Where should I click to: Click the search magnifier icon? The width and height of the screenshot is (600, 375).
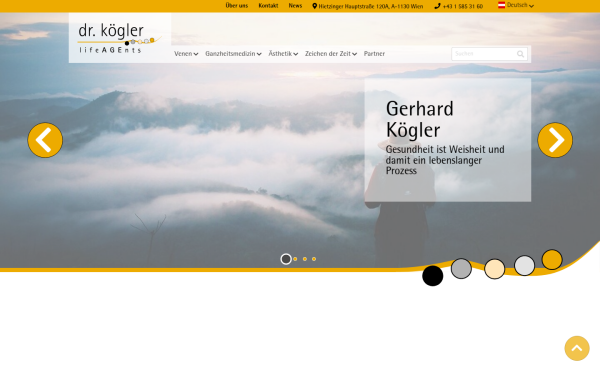[520, 54]
